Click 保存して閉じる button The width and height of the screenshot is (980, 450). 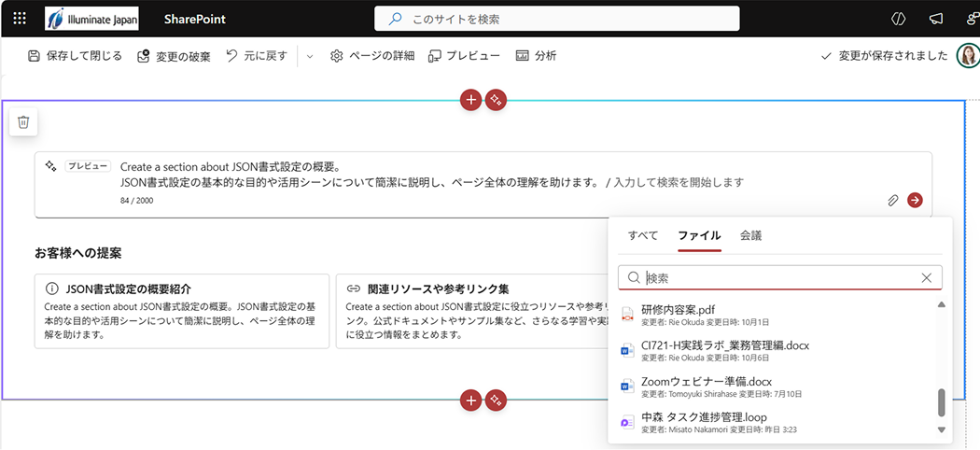(x=75, y=56)
